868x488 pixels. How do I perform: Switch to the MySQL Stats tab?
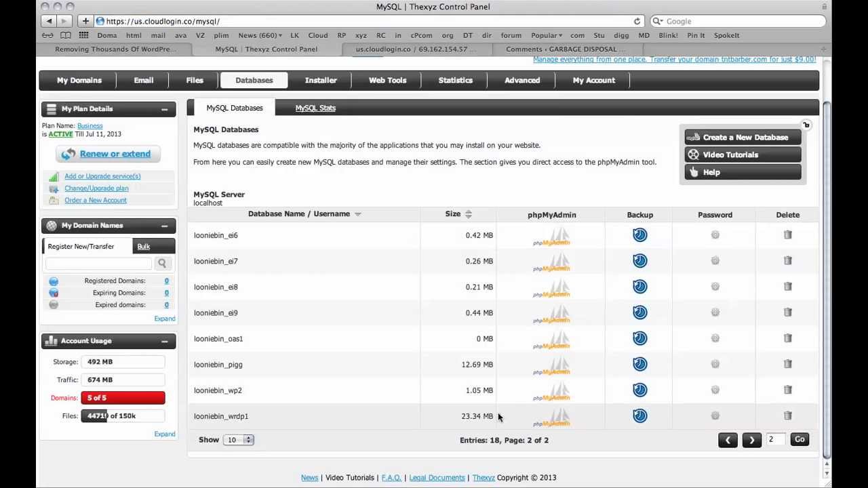pyautogui.click(x=315, y=108)
